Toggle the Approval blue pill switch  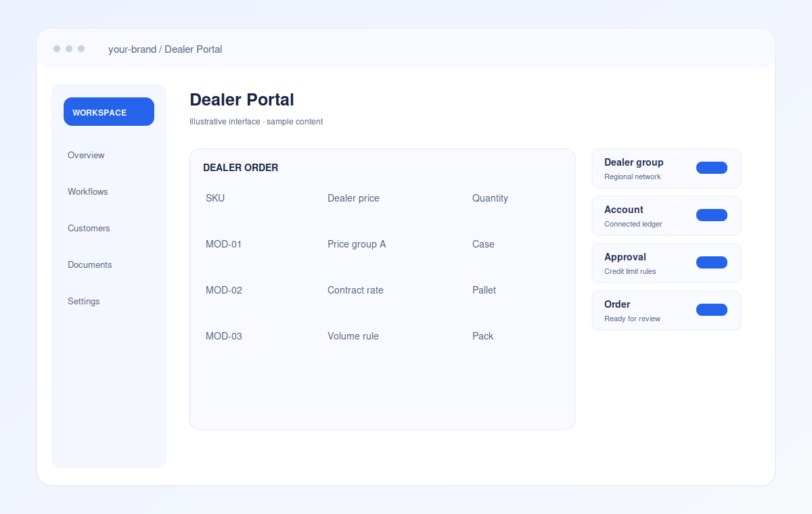(711, 262)
